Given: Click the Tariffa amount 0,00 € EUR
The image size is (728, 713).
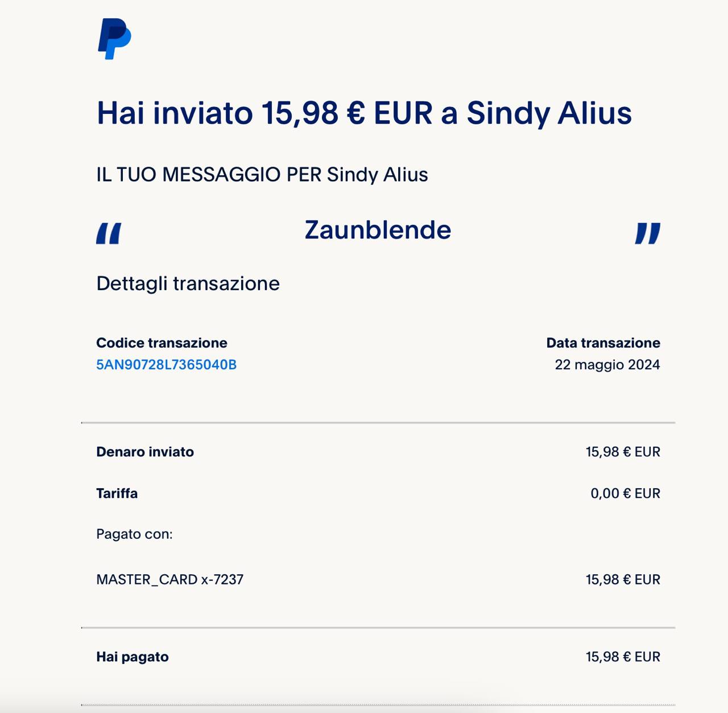Looking at the screenshot, I should click(x=625, y=493).
